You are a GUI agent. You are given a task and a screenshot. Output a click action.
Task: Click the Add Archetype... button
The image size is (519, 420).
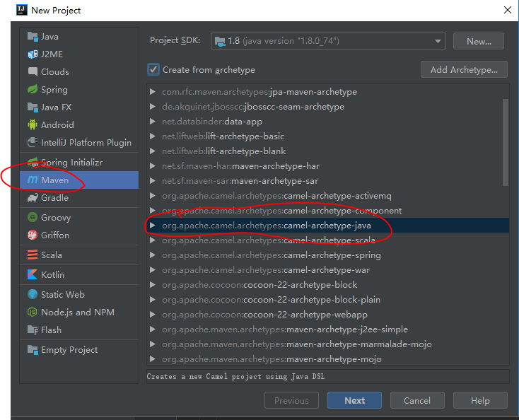(x=464, y=69)
